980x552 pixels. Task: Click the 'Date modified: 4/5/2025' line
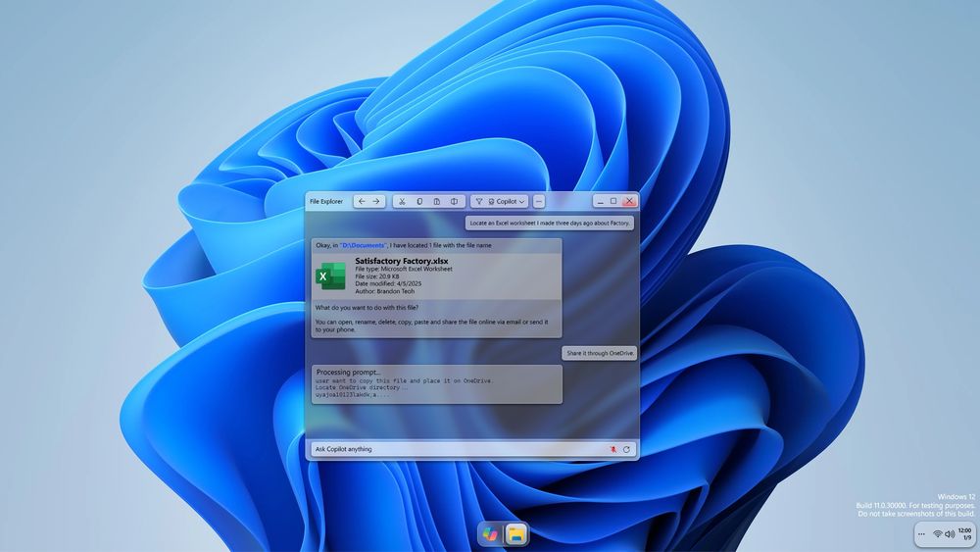tap(388, 283)
